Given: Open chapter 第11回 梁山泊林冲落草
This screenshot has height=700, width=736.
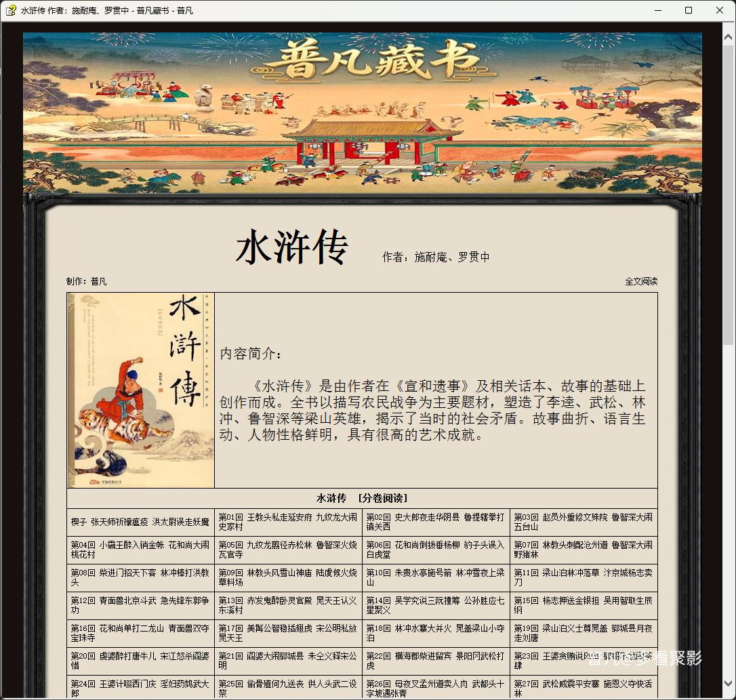Looking at the screenshot, I should (583, 577).
